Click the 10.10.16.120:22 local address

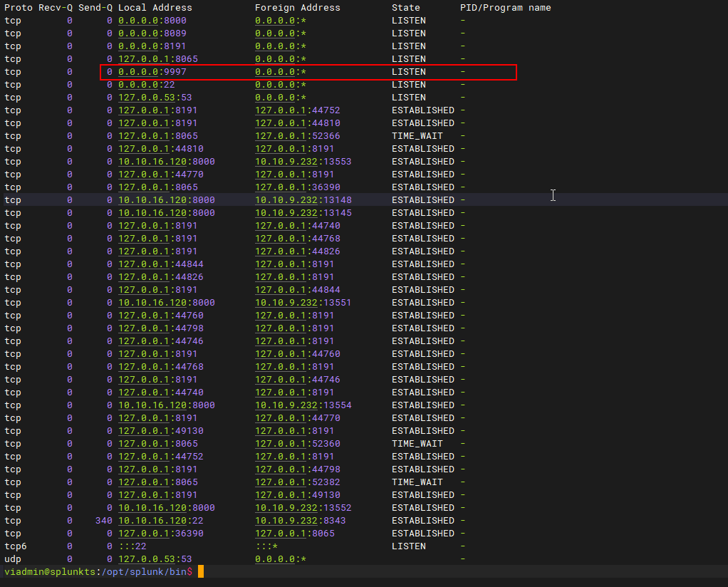(161, 521)
